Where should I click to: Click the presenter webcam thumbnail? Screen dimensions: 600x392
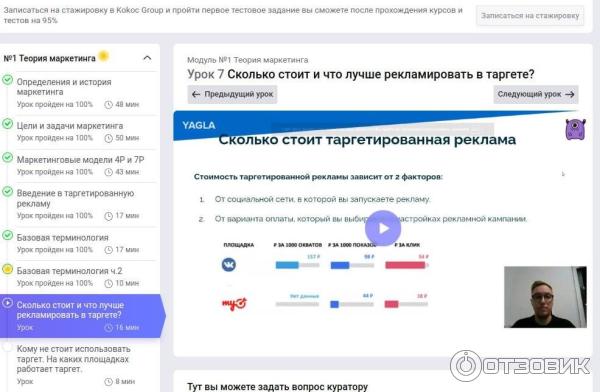click(545, 297)
